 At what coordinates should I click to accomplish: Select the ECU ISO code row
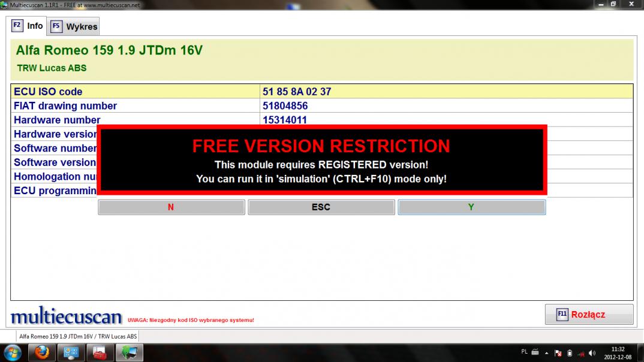click(x=322, y=92)
